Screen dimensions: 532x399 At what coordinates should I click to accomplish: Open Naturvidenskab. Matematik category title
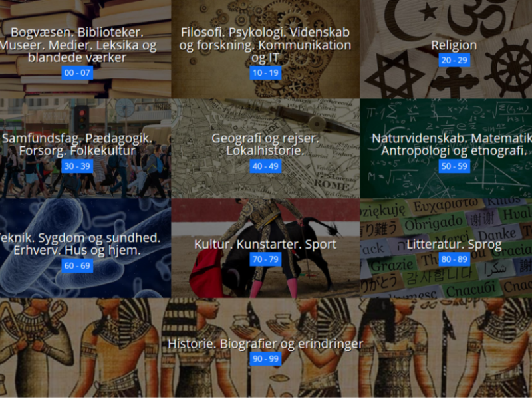[x=452, y=144]
